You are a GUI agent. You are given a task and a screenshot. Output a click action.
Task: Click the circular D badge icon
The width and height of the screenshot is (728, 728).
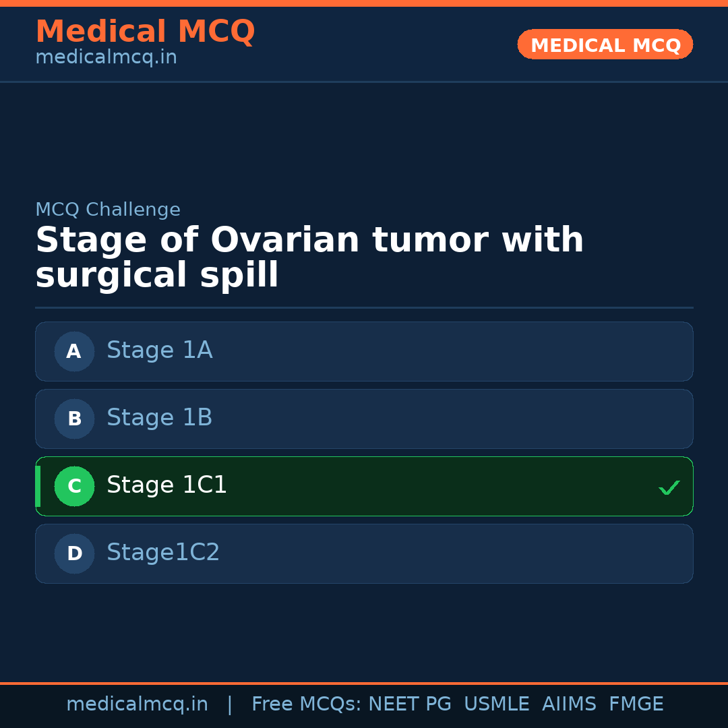pyautogui.click(x=74, y=553)
